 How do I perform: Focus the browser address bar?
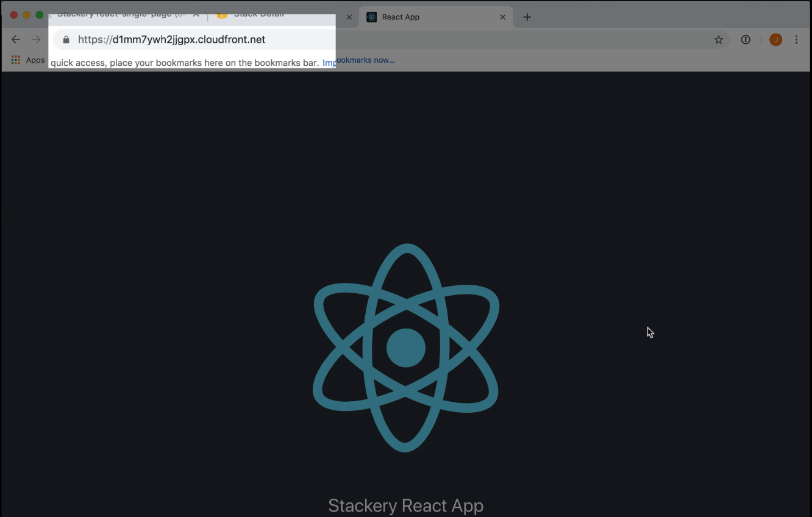coord(390,40)
